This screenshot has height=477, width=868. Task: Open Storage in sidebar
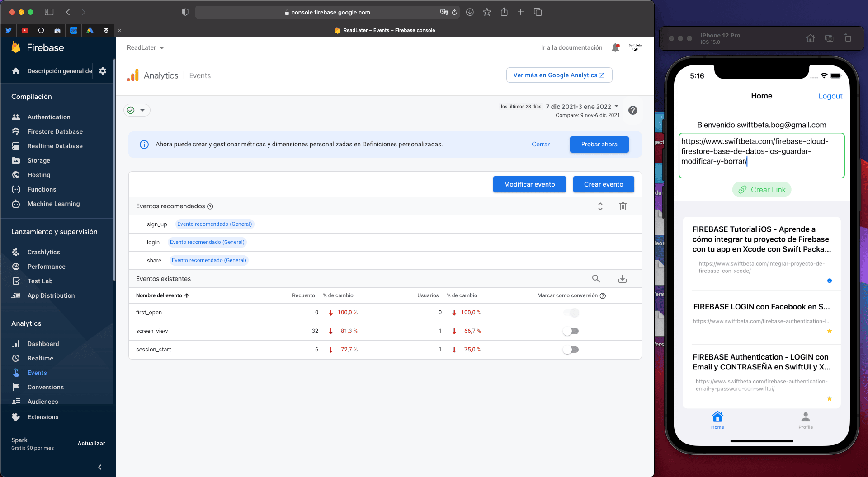[39, 160]
